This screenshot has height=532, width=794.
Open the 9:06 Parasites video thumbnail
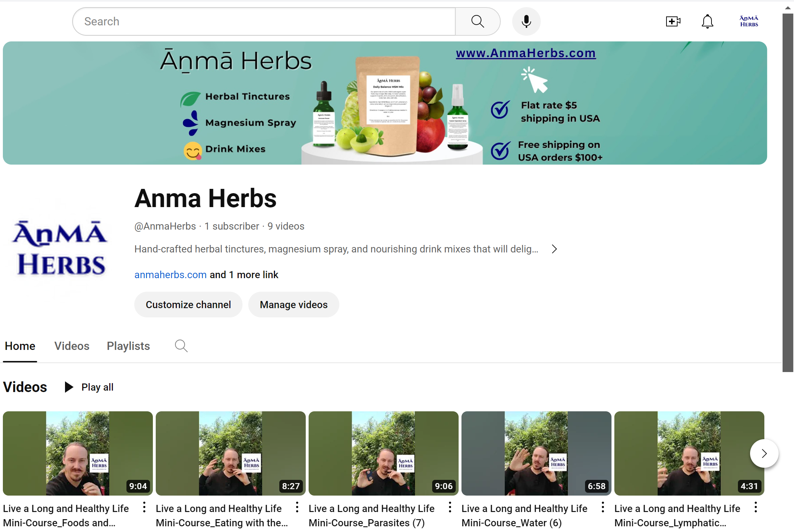(x=384, y=453)
